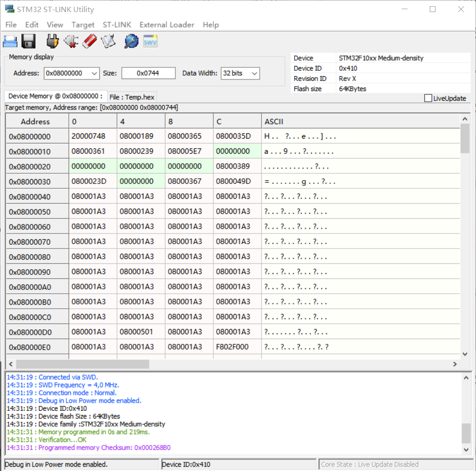Viewport: 476px width, 471px height.
Task: Click address row 0x08000040
Action: click(37, 196)
